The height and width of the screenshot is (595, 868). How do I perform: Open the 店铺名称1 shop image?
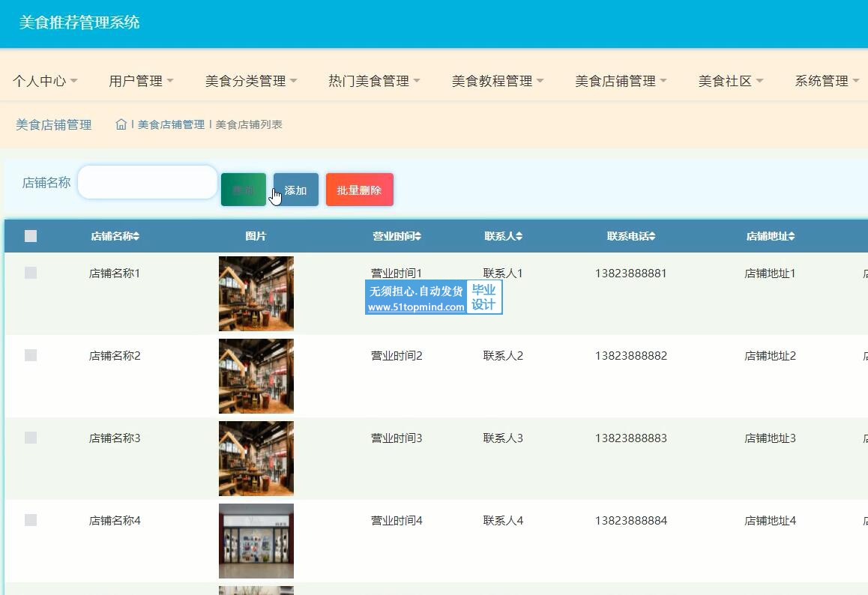pyautogui.click(x=256, y=294)
